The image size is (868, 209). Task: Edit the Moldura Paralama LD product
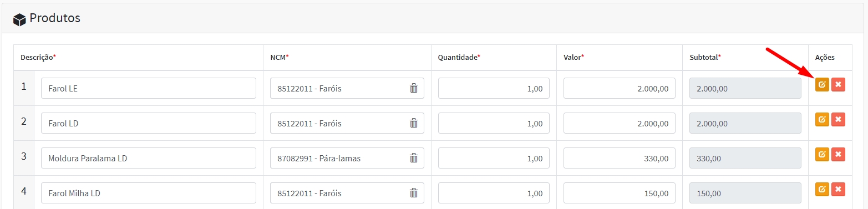(x=822, y=154)
